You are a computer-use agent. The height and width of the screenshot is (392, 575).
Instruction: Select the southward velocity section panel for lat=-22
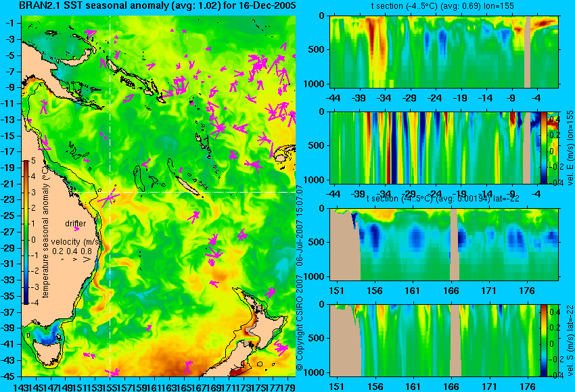pos(435,341)
